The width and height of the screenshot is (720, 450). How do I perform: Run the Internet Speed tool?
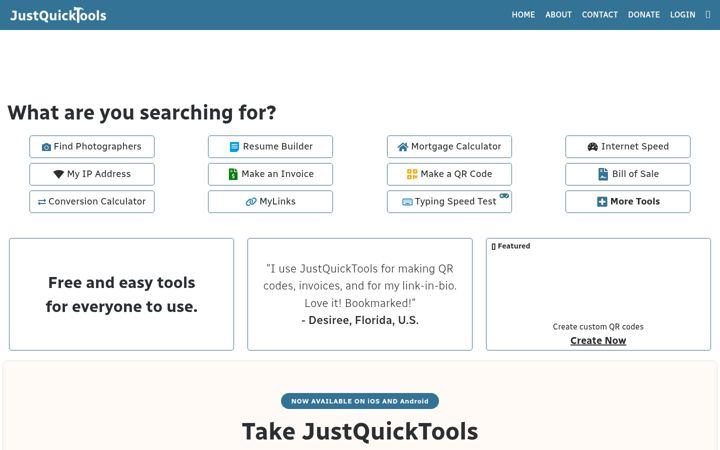[x=628, y=146]
